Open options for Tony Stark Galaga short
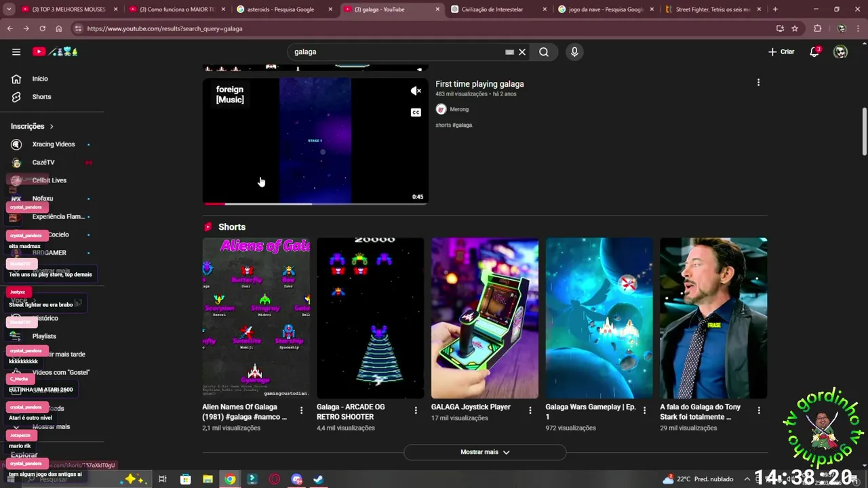The width and height of the screenshot is (868, 488). (759, 410)
